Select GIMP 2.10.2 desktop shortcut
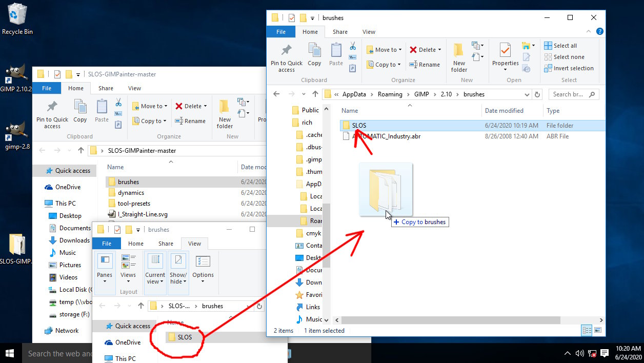644x363 pixels. click(x=16, y=78)
